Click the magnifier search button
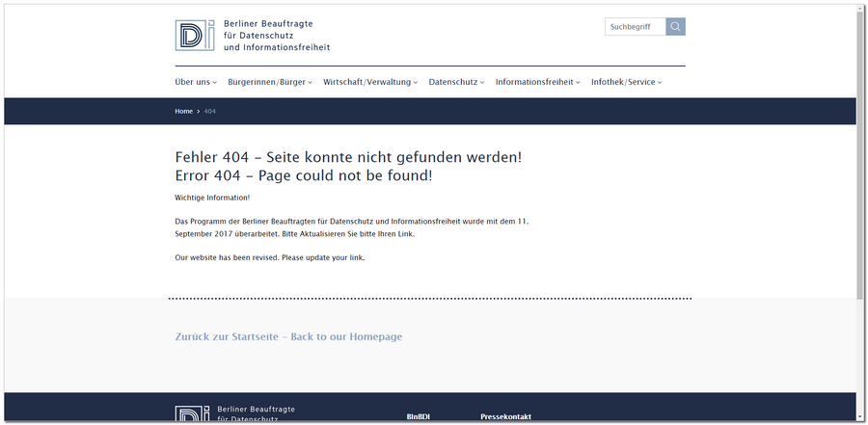Viewport: 868px width, 425px height. pos(675,27)
